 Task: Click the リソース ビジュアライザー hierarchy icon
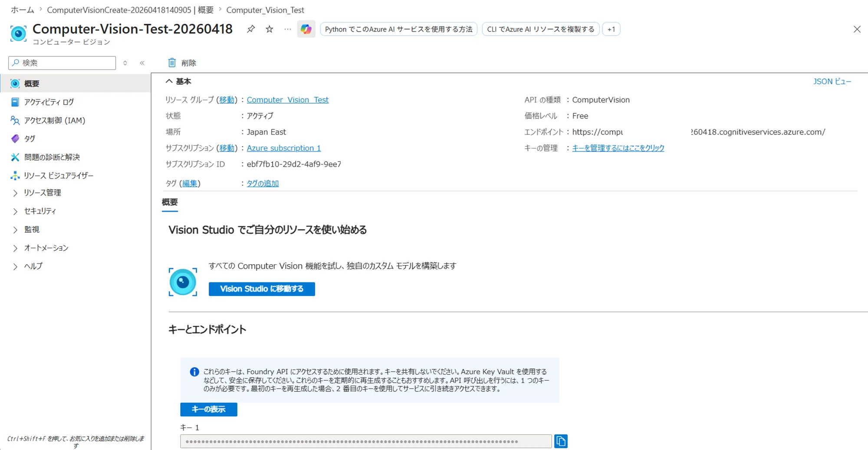pyautogui.click(x=15, y=175)
